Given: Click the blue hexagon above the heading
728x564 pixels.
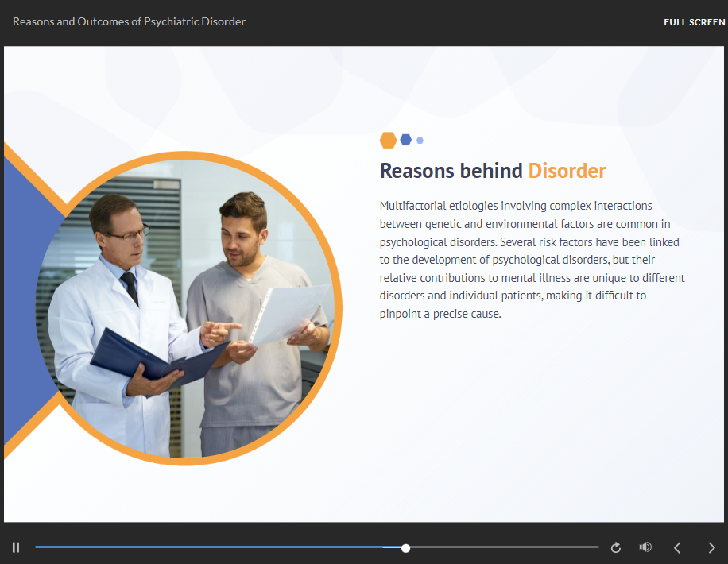Looking at the screenshot, I should [x=406, y=140].
